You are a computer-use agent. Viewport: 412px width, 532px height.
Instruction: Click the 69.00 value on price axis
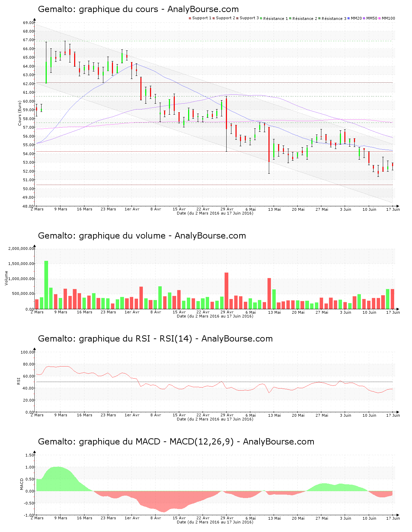click(28, 23)
